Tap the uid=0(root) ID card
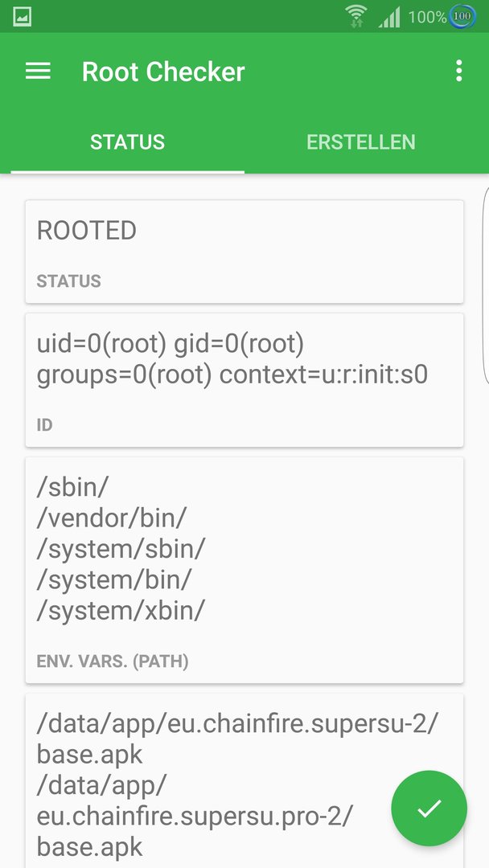Viewport: 489px width, 868px height. click(244, 379)
